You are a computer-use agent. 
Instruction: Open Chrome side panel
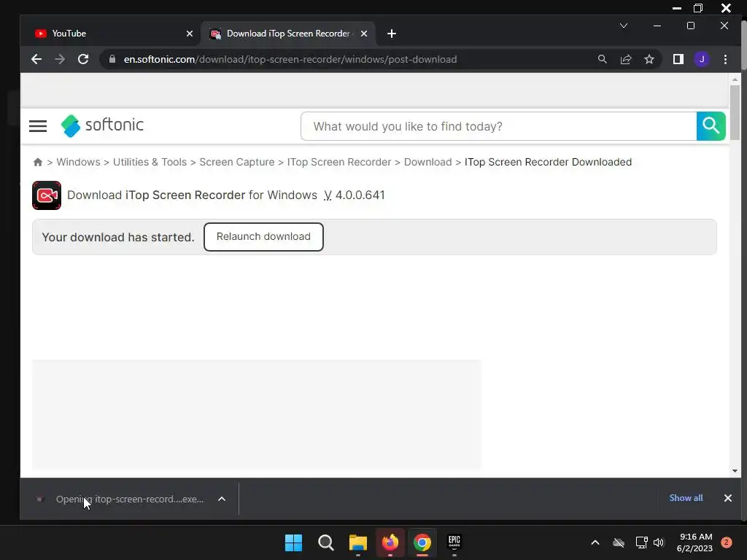[678, 59]
